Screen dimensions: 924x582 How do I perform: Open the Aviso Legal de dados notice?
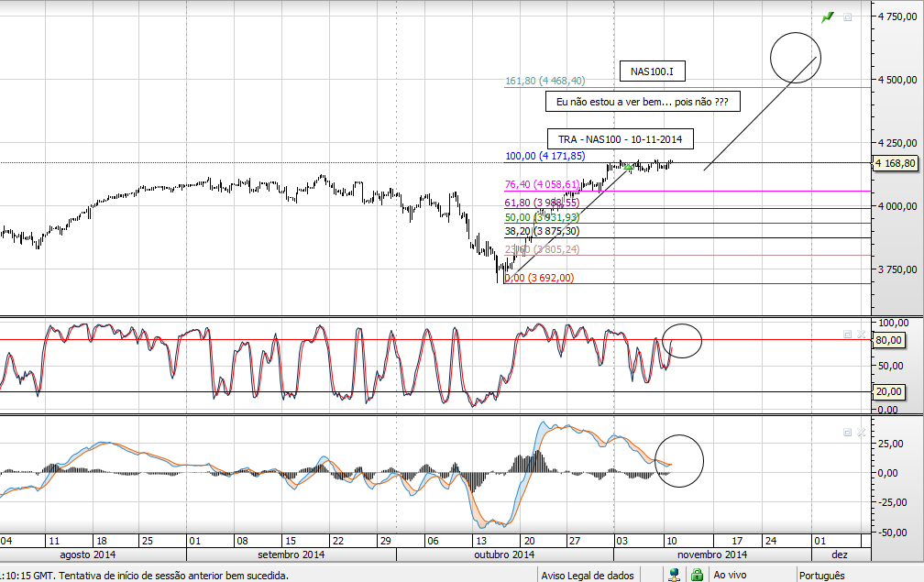[587, 576]
